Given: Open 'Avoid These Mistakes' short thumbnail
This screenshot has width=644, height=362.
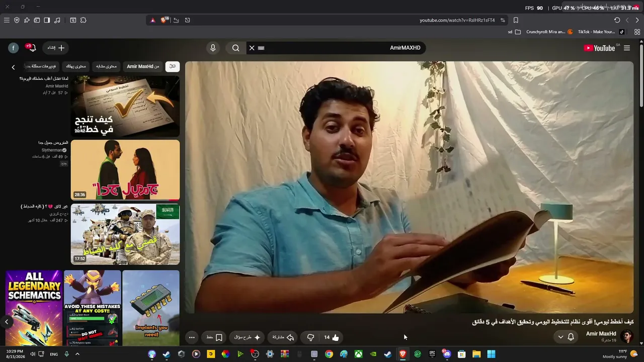Looking at the screenshot, I should 93,308.
